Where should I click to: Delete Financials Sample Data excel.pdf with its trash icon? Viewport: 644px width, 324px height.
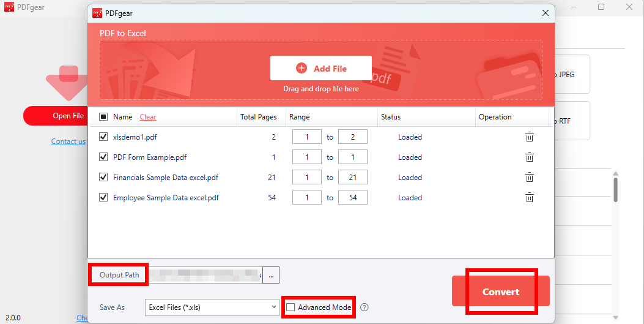(530, 177)
